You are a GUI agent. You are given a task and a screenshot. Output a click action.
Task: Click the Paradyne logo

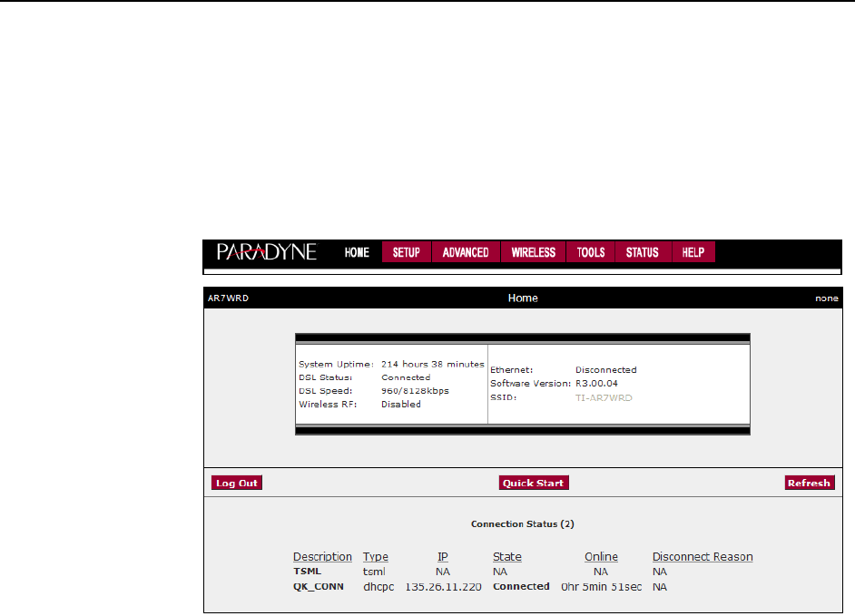tap(266, 252)
